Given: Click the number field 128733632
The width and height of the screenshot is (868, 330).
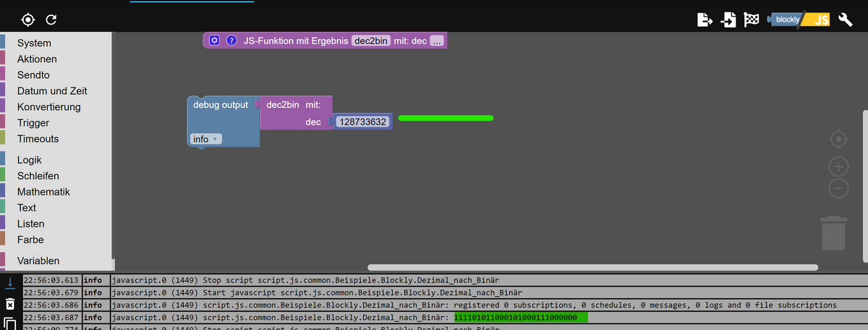Looking at the screenshot, I should coord(363,122).
